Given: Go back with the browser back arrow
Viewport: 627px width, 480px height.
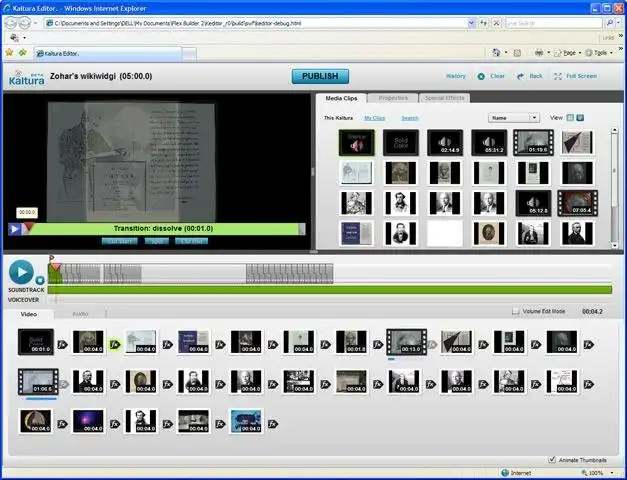Looking at the screenshot, I should click(x=11, y=23).
